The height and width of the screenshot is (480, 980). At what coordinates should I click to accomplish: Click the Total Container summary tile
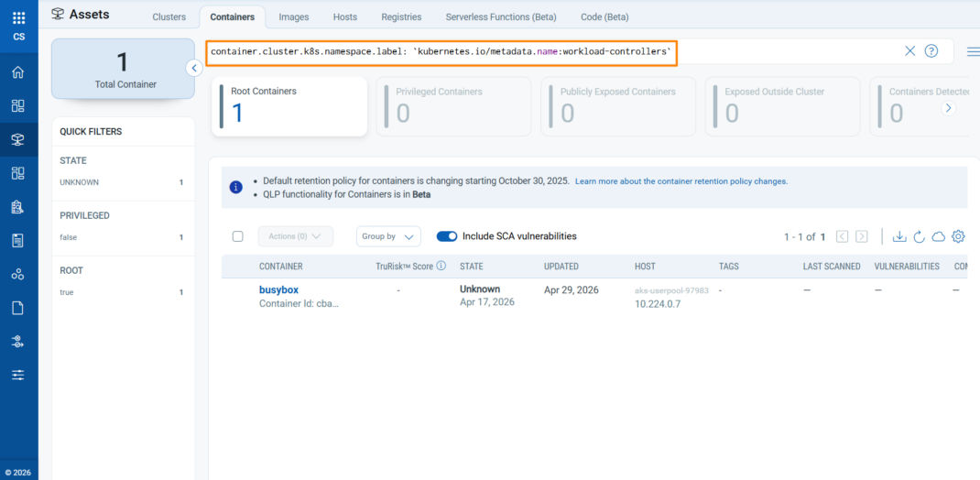click(123, 69)
